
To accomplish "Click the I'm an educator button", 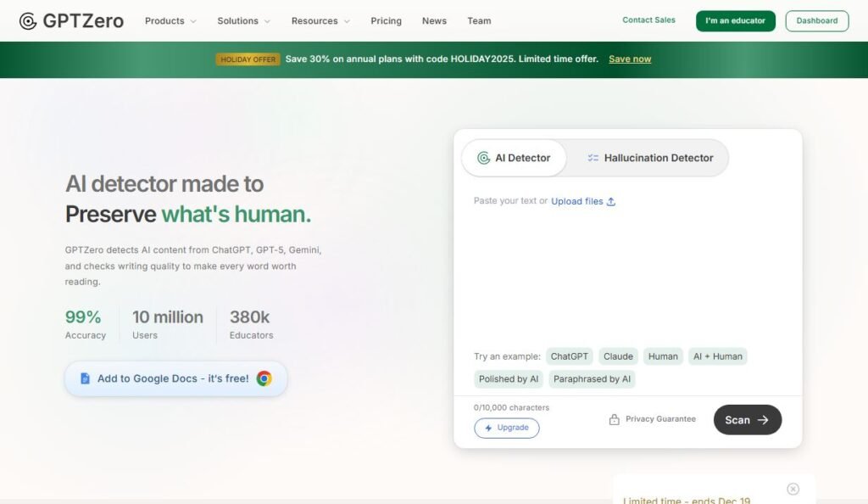I will (x=735, y=21).
